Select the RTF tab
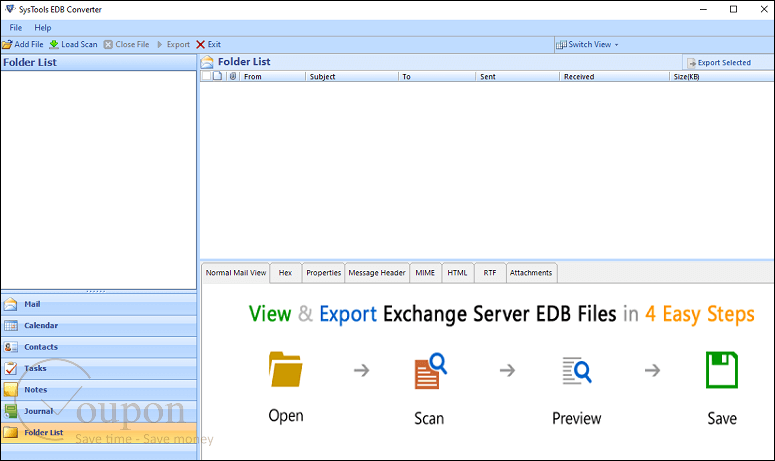 tap(490, 273)
